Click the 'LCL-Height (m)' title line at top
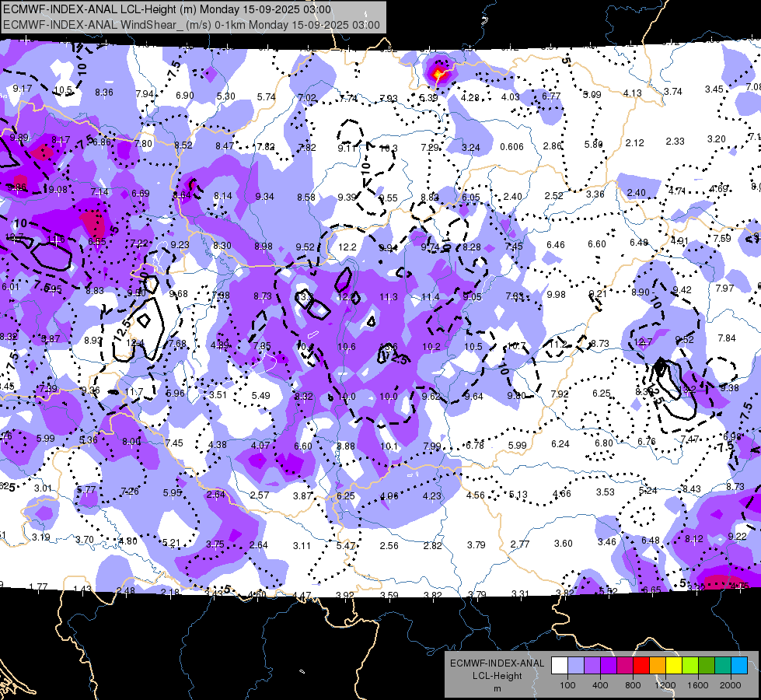 tap(167, 9)
